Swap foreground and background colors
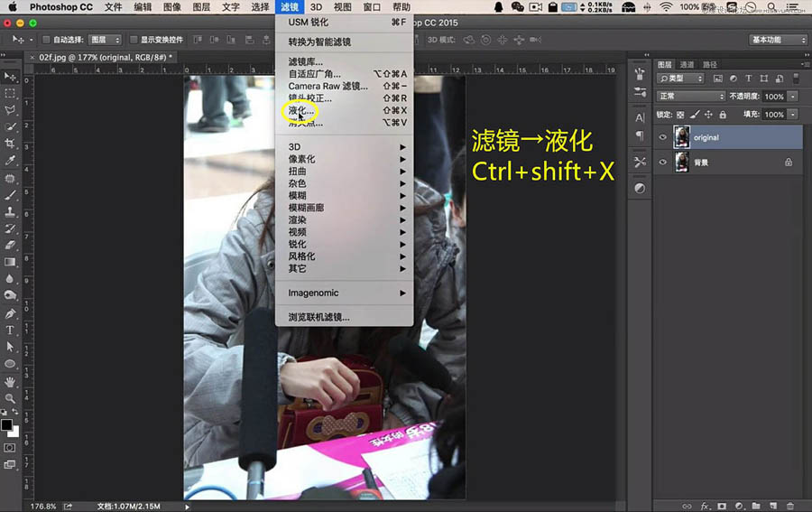Screen dimensions: 812x512 (x=15, y=412)
